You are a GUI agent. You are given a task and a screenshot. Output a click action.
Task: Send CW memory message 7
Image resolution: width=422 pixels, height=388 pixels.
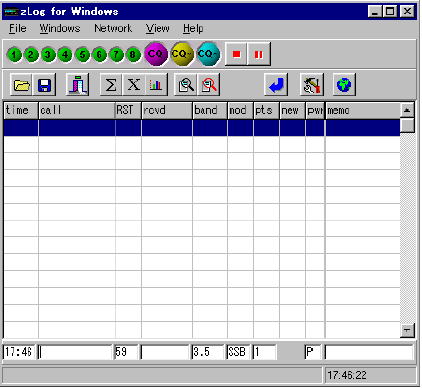click(116, 55)
